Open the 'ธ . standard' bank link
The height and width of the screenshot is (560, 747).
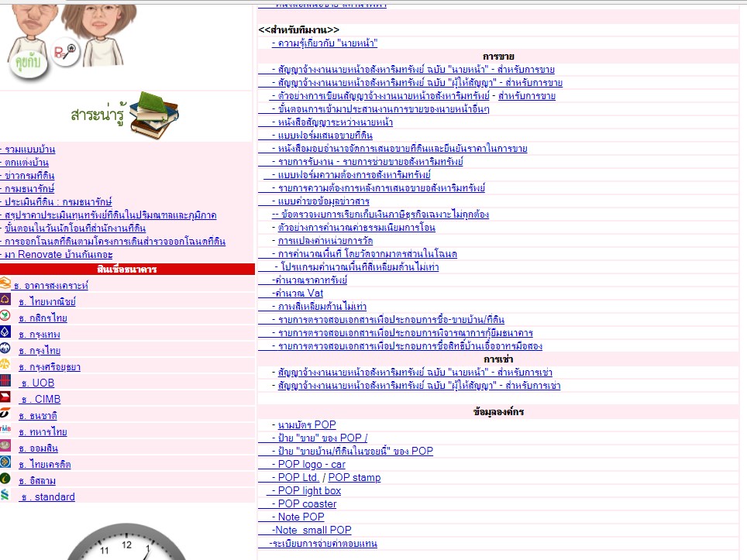pos(46,496)
